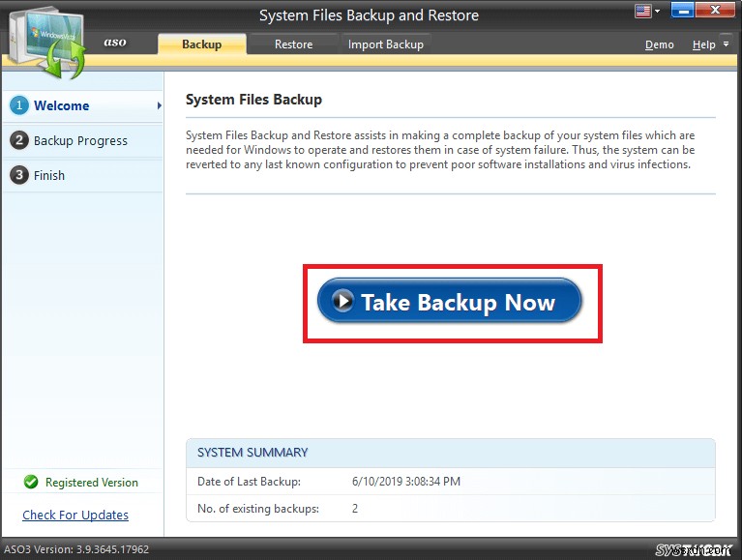Switch to the Backup tab
Screen dimensions: 742x560
point(201,44)
